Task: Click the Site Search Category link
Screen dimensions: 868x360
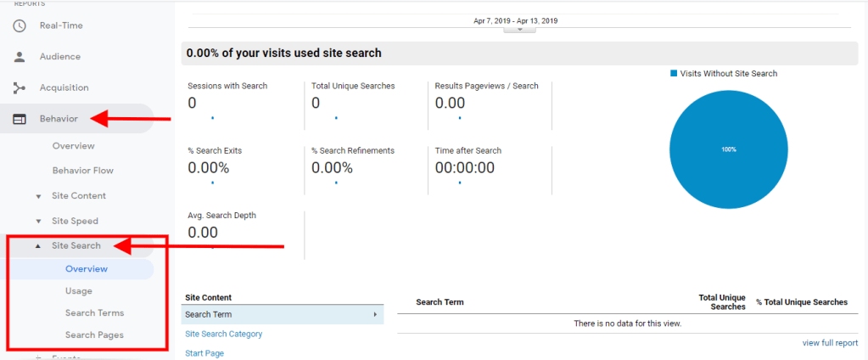Action: coord(224,335)
